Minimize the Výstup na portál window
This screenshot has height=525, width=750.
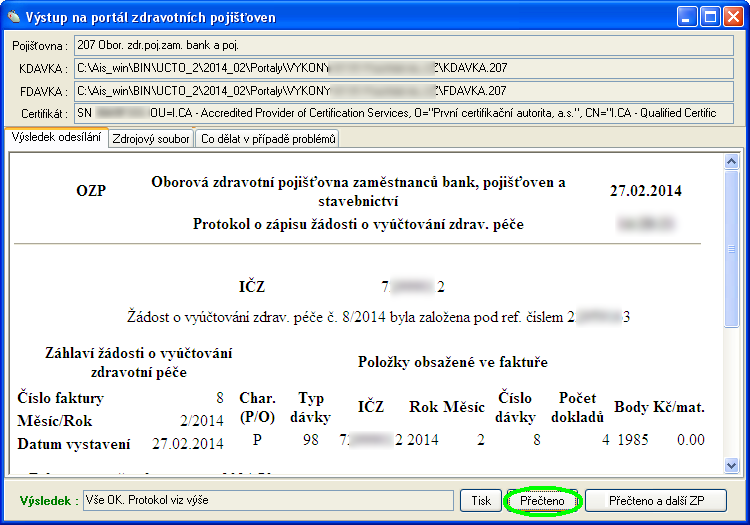click(x=688, y=17)
